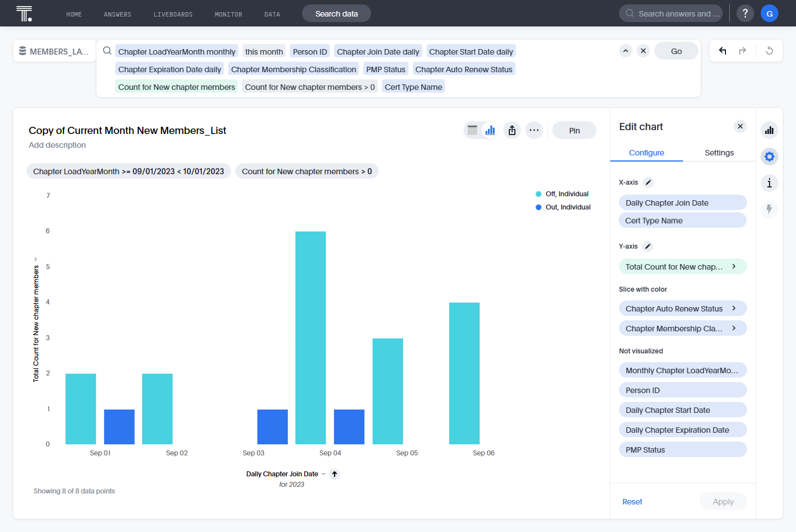This screenshot has width=796, height=532.
Task: Select the Person ID not visualized chip
Action: click(x=682, y=390)
